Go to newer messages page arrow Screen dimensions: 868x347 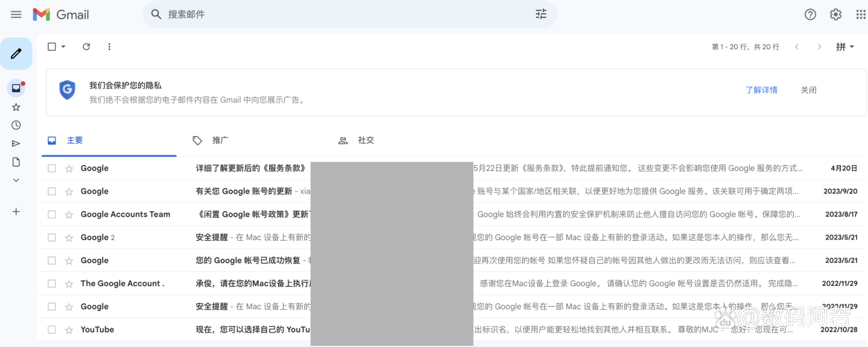tap(797, 46)
